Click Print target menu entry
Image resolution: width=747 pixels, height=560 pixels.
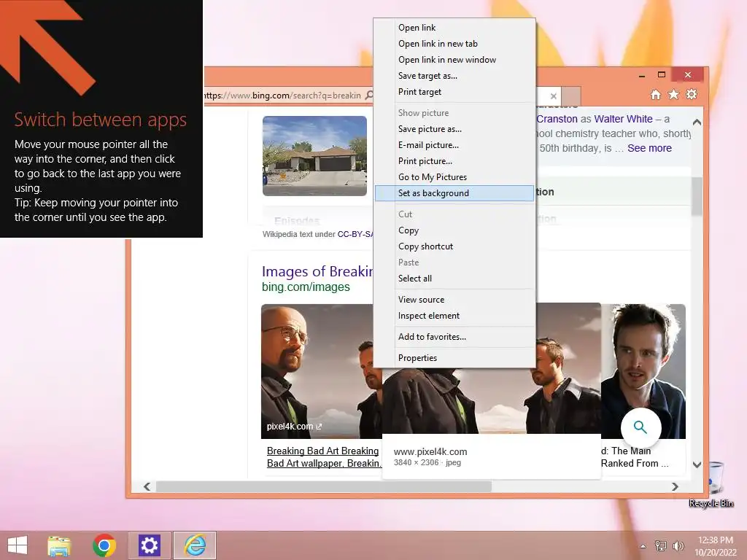454,92
